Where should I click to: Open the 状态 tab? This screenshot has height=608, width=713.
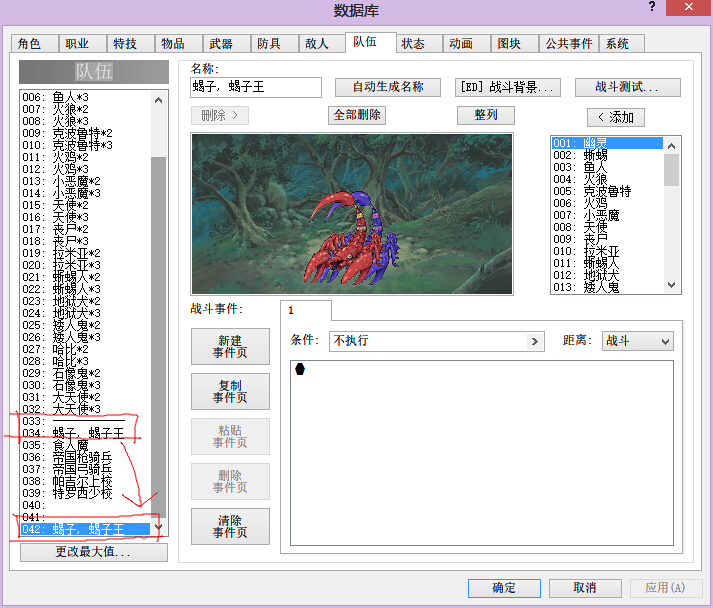pyautogui.click(x=419, y=44)
